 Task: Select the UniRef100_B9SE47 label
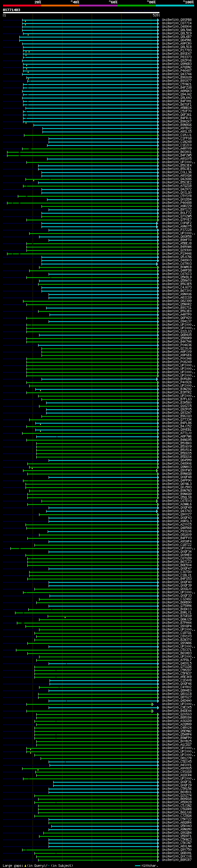click(177, 54)
